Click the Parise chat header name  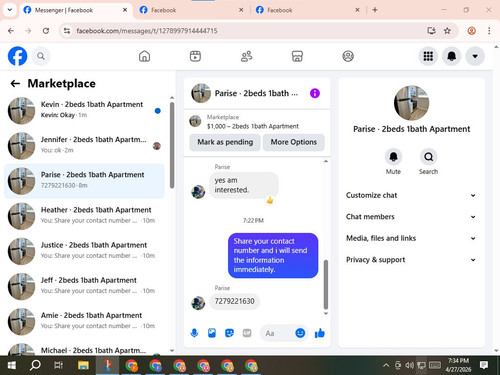point(256,93)
